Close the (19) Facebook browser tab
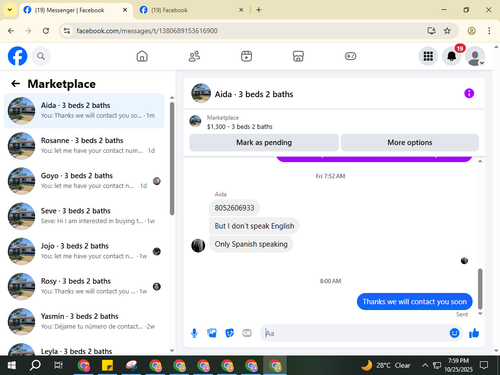Screen dimensions: 500x375 241,10
